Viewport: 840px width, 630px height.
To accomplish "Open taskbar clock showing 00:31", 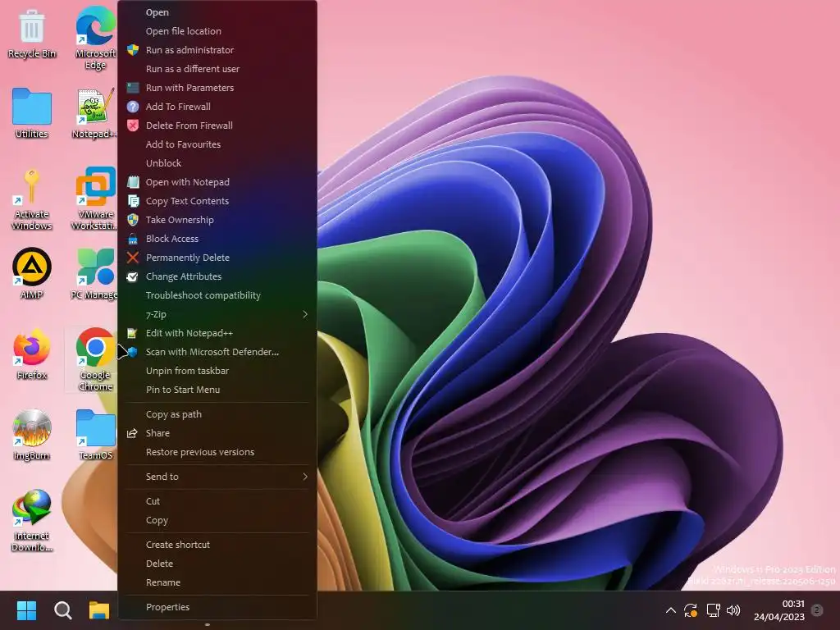I will tap(779, 610).
